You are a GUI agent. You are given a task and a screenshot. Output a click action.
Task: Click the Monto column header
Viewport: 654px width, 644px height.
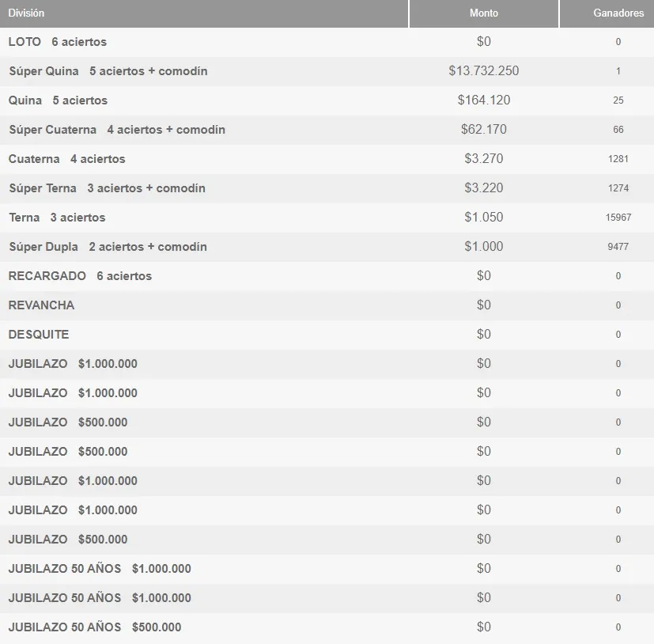tap(483, 13)
